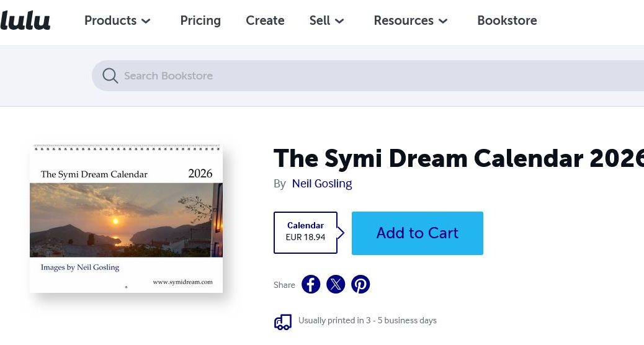The height and width of the screenshot is (345, 644).
Task: Open the Create menu item
Action: pyautogui.click(x=265, y=20)
